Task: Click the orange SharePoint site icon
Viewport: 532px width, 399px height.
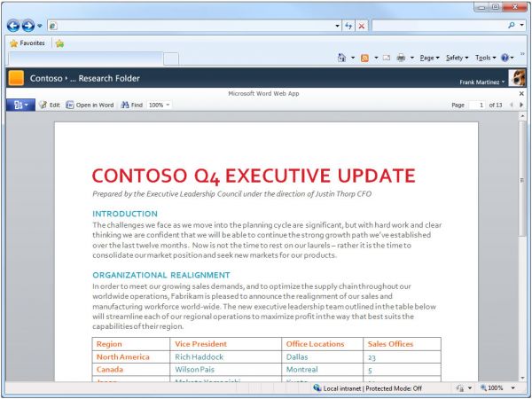Action: tap(16, 78)
